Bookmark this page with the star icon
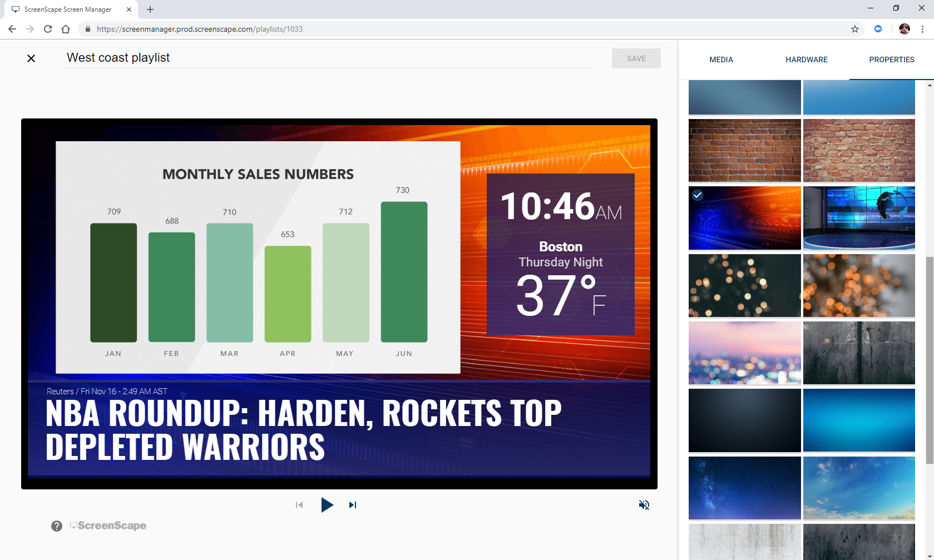The image size is (934, 560). (855, 29)
